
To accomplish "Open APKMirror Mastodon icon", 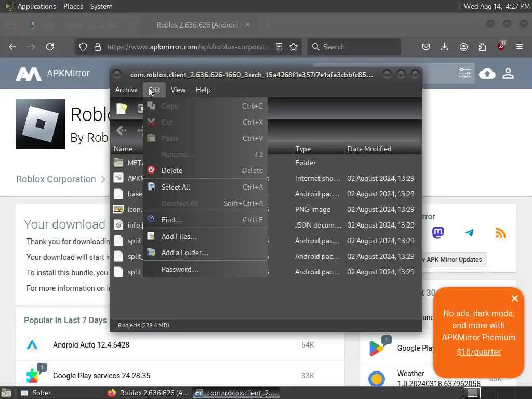I will click(x=438, y=233).
